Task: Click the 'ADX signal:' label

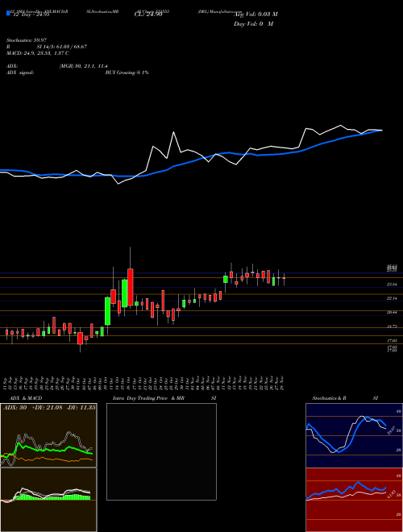Action: coord(20,73)
